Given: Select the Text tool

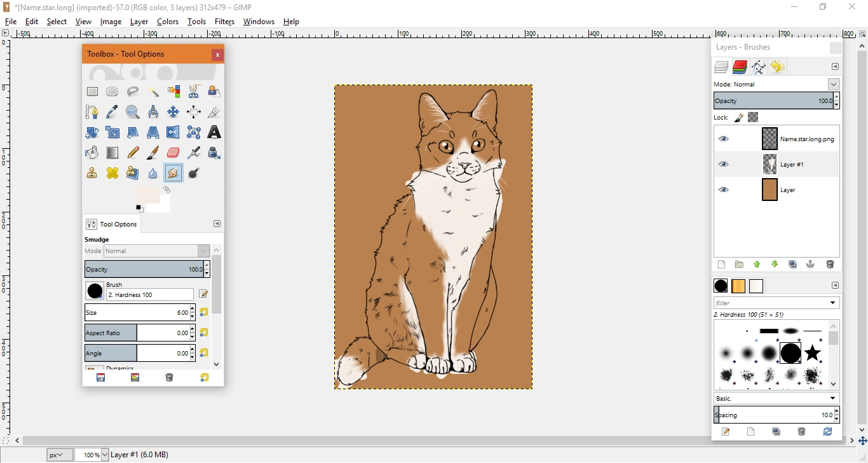Looking at the screenshot, I should [214, 132].
